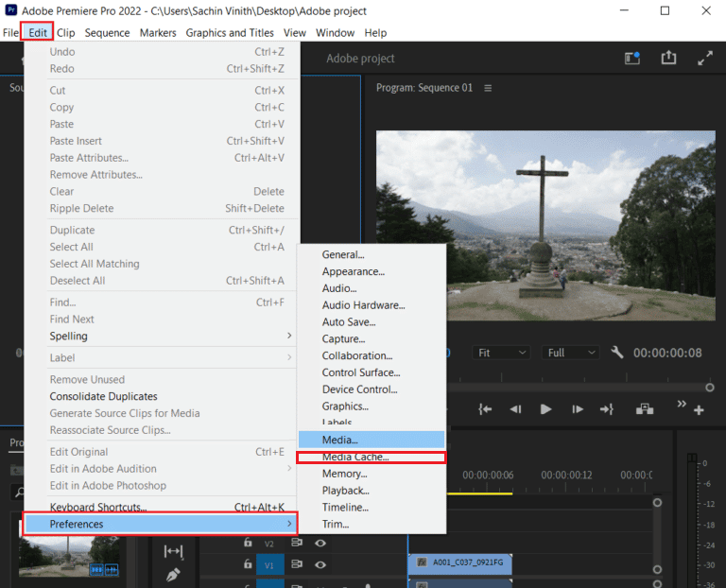Toggle V1 sync lock
This screenshot has width=726, height=588.
(296, 564)
